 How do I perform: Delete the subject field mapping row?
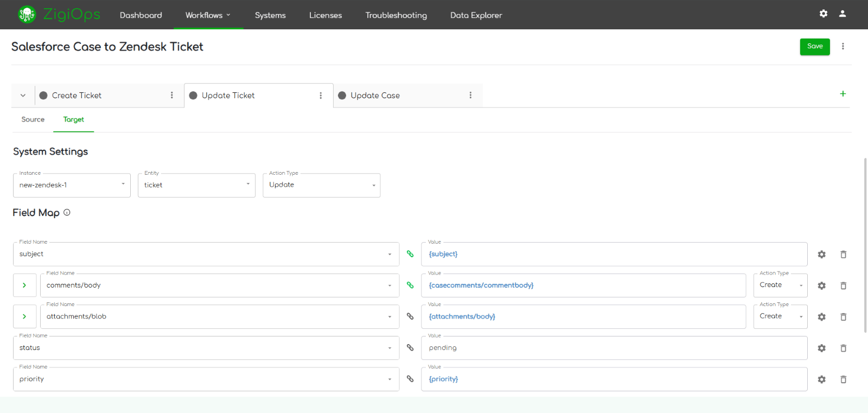click(x=844, y=255)
